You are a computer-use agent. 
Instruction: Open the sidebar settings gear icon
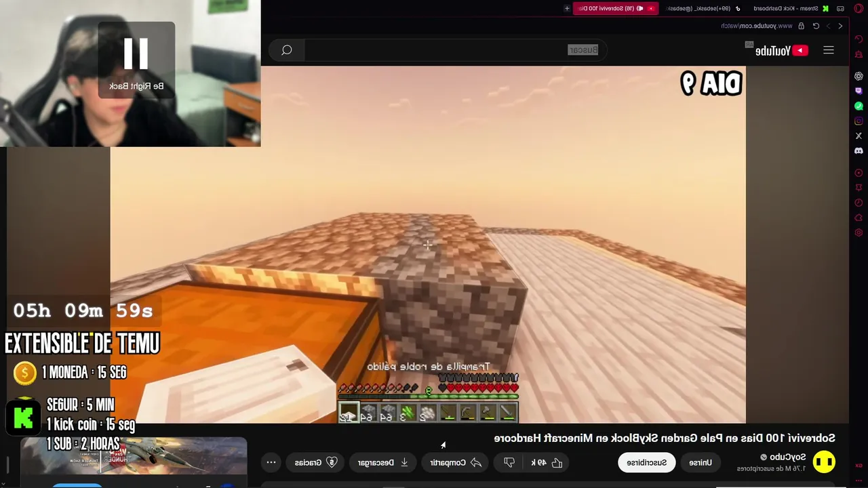tap(859, 232)
